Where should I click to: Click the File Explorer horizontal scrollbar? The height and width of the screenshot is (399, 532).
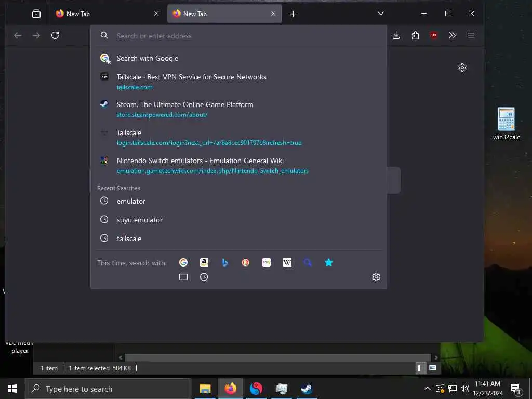click(277, 357)
